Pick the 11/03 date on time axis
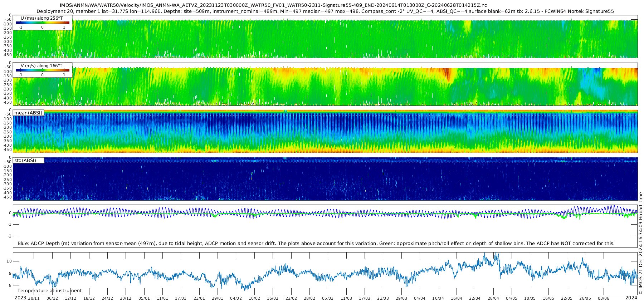 [346, 299]
